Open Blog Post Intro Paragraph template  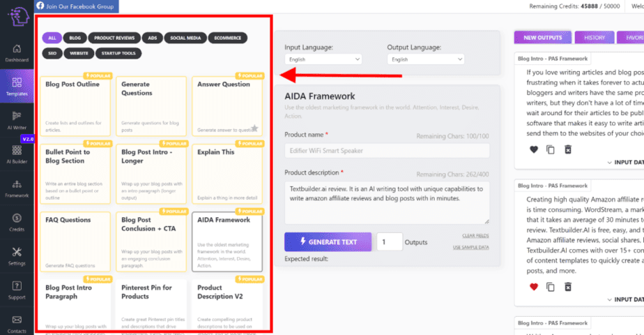click(75, 305)
